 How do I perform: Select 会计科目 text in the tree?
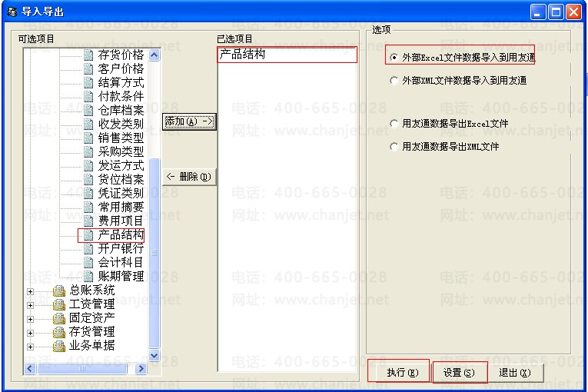pos(121,263)
